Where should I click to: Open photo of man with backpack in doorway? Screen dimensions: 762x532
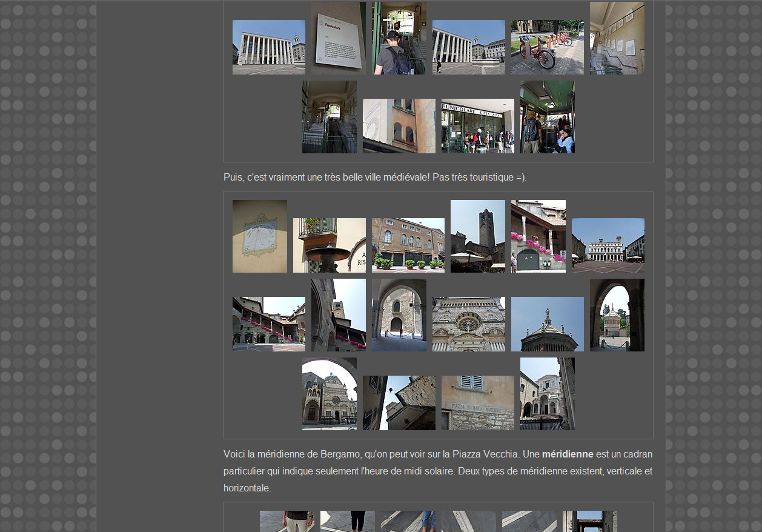click(399, 38)
